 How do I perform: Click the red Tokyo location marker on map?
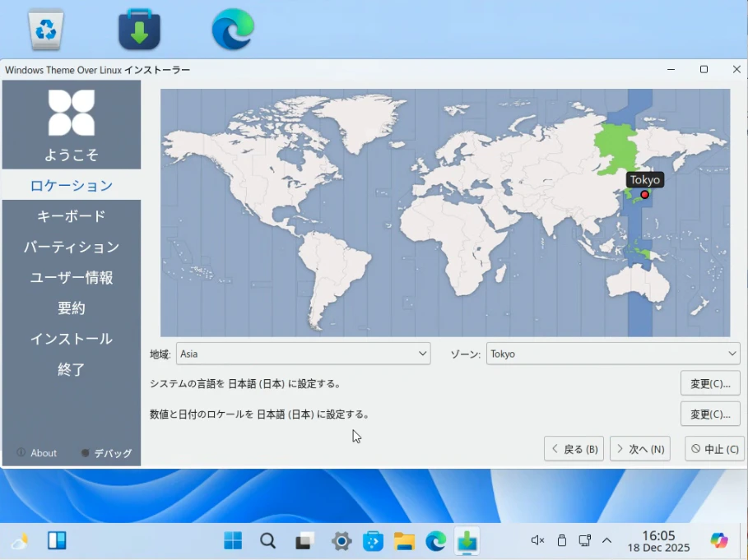[x=644, y=194]
